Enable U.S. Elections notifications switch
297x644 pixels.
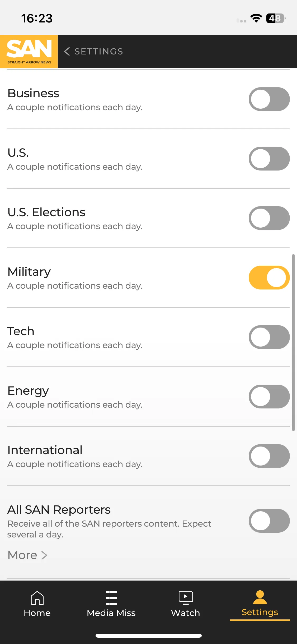click(x=269, y=218)
